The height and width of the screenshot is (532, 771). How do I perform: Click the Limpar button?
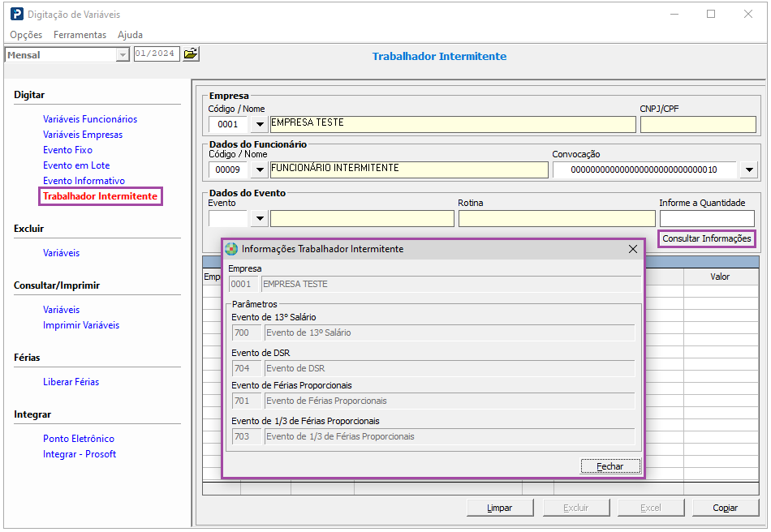tap(500, 508)
